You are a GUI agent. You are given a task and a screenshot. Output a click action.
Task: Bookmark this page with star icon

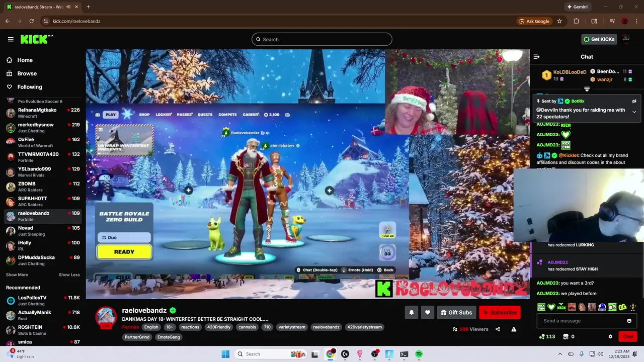[559, 21]
